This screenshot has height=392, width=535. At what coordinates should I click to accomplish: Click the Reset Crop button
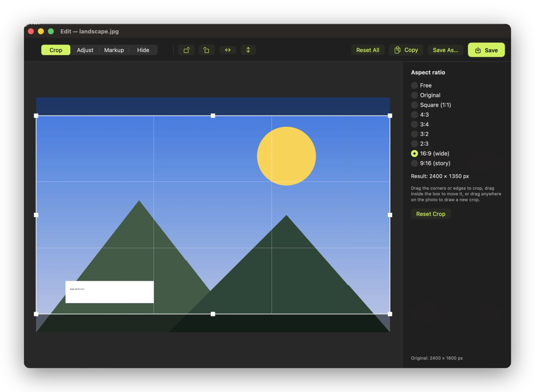click(x=431, y=214)
